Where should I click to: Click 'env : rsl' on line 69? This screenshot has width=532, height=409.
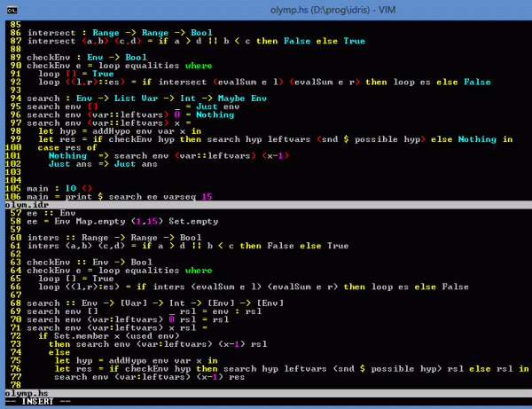(237, 311)
